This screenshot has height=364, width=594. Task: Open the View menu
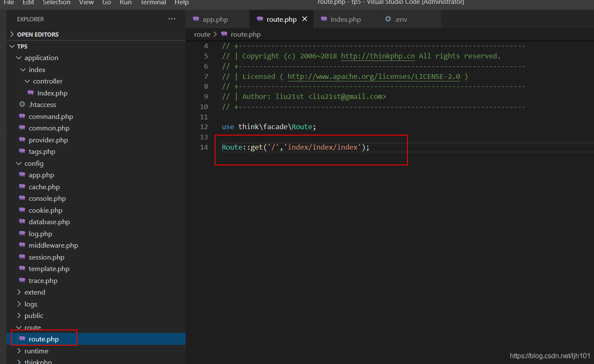tap(86, 3)
